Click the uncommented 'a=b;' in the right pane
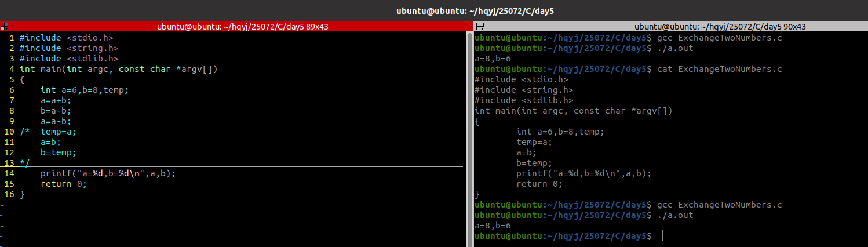This screenshot has width=868, height=247. click(x=527, y=152)
